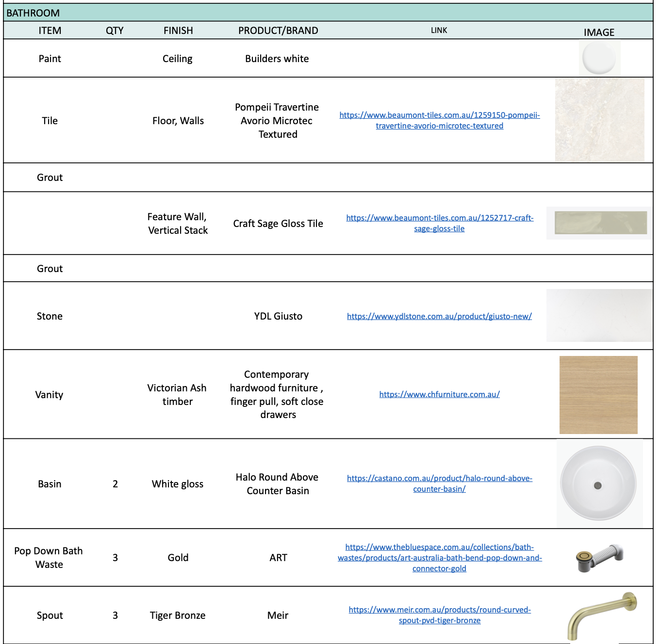Viewport: 660px width, 644px height.
Task: Select the ITEM column header
Action: tap(50, 31)
